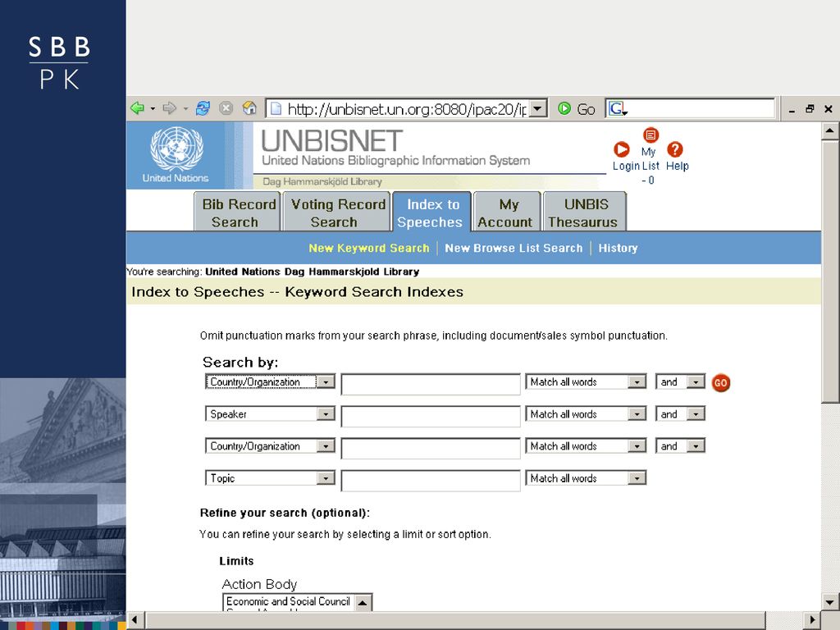Click the Login text link

[626, 166]
